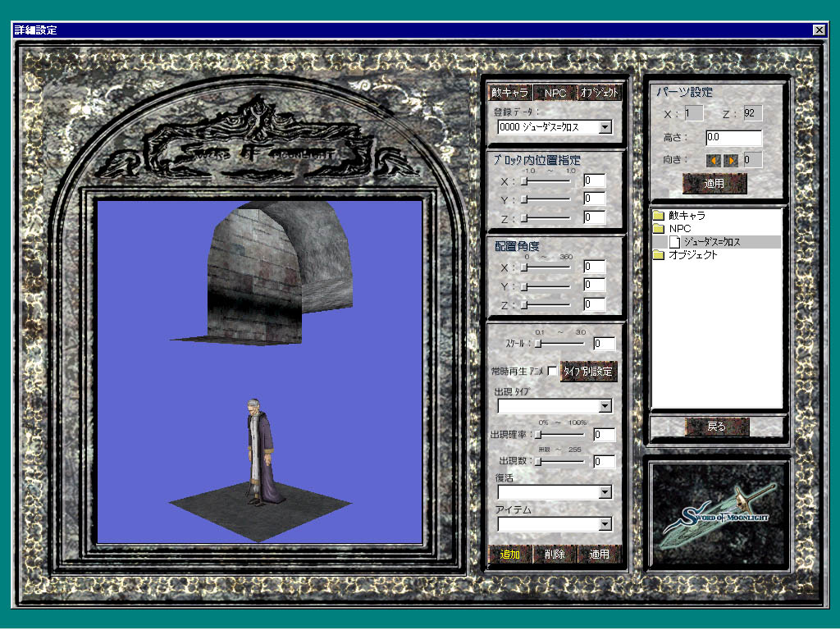Open the 復活 dropdown
840x630 pixels.
click(605, 492)
